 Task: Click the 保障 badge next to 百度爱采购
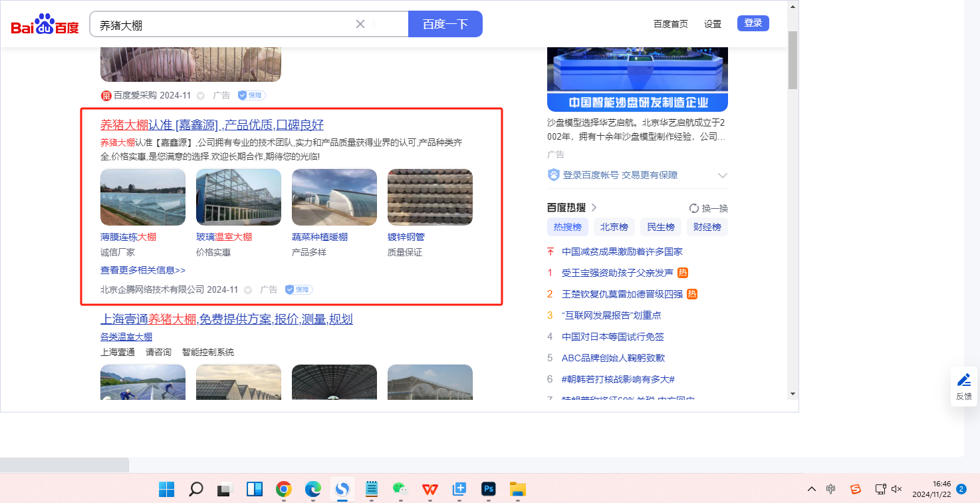pyautogui.click(x=251, y=96)
